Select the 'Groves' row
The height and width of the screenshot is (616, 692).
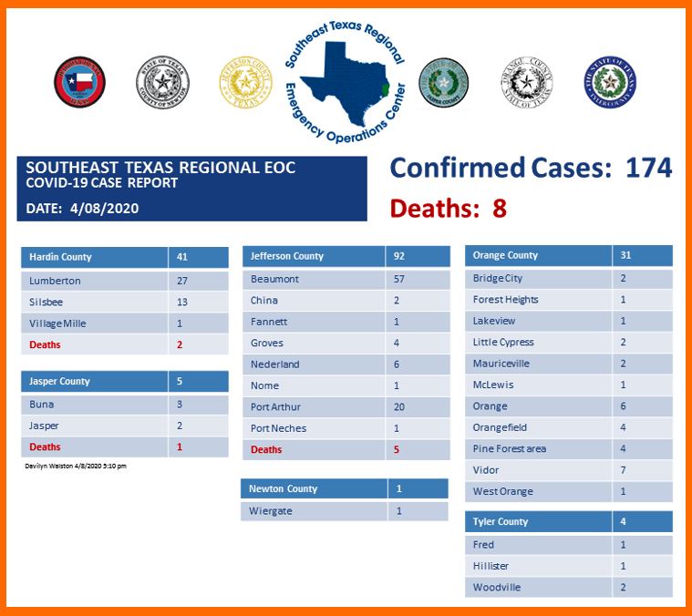click(x=346, y=343)
